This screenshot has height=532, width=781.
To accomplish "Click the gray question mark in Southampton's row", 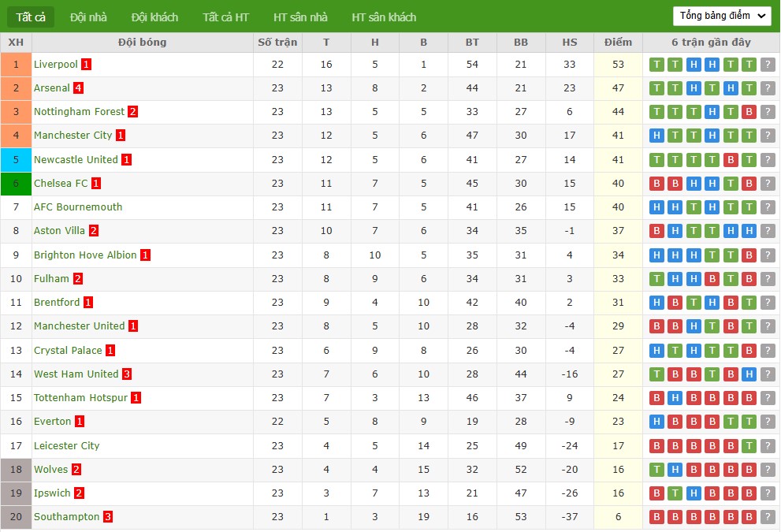I will pyautogui.click(x=768, y=517).
